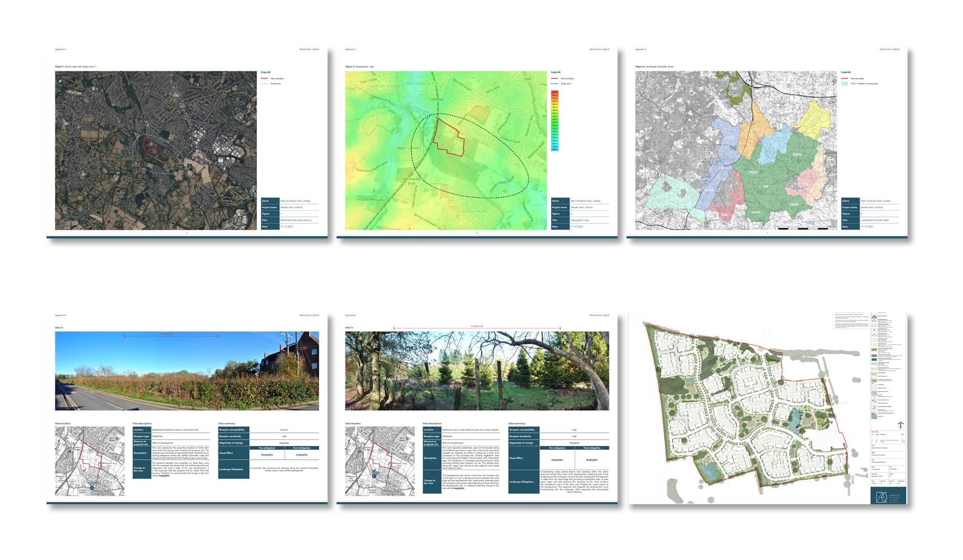963x560 pixels.
Task: Click 'Receptor susceptibility' in the View 4 summary
Action: click(x=233, y=430)
